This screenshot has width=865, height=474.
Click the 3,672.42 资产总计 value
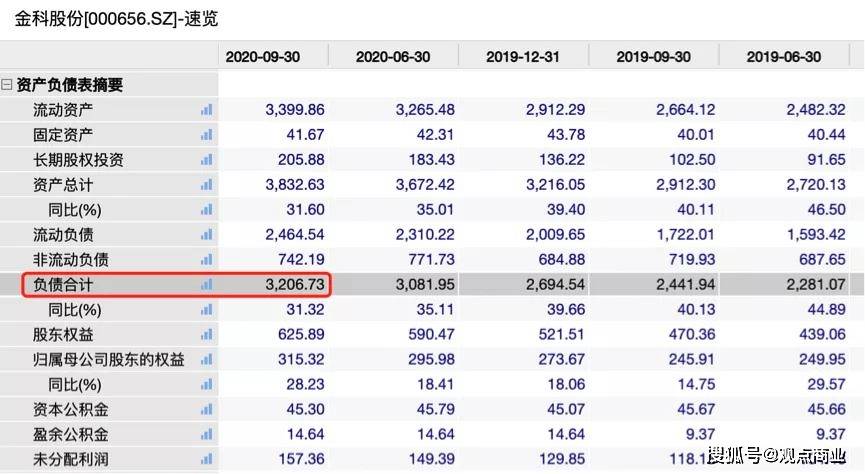click(x=425, y=185)
